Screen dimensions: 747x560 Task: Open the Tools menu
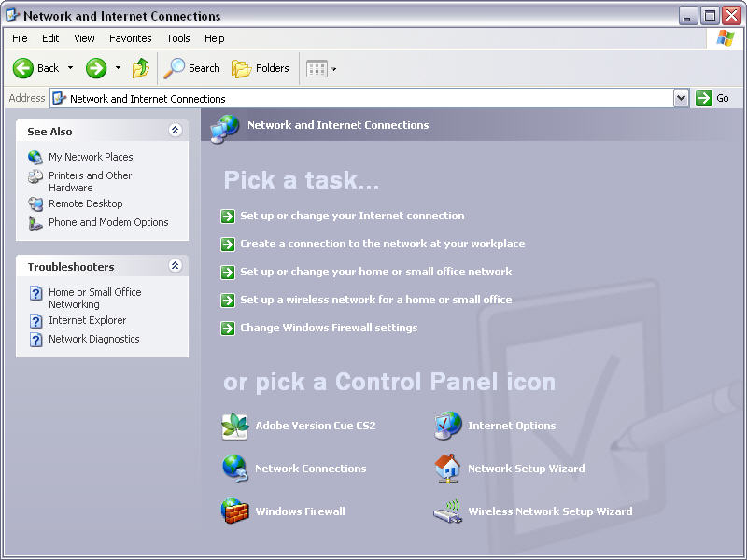tap(177, 38)
